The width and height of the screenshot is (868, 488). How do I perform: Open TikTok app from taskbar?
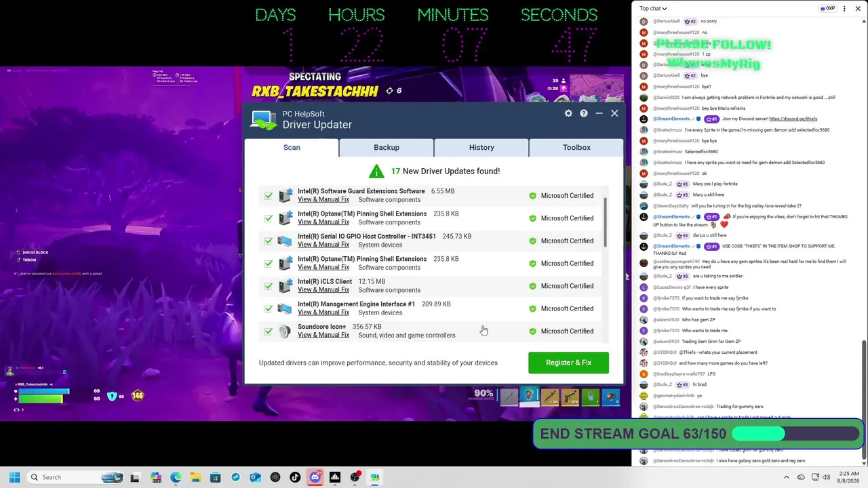(295, 477)
